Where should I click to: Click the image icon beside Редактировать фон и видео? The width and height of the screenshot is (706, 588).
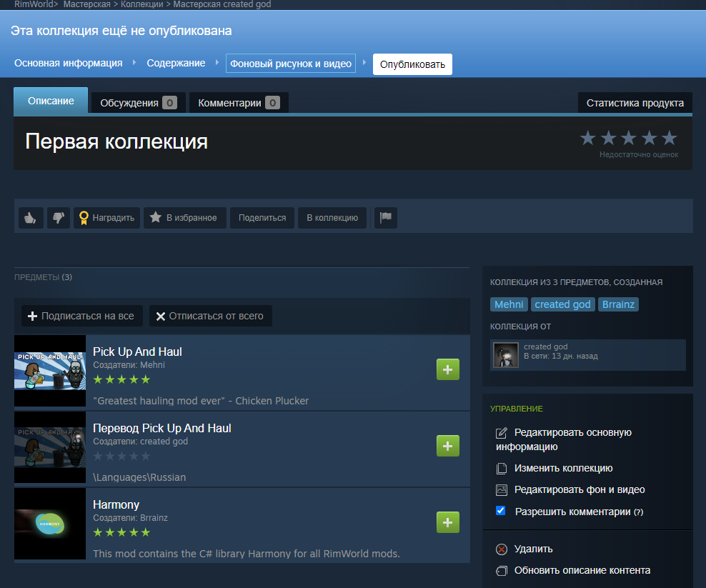(x=501, y=490)
